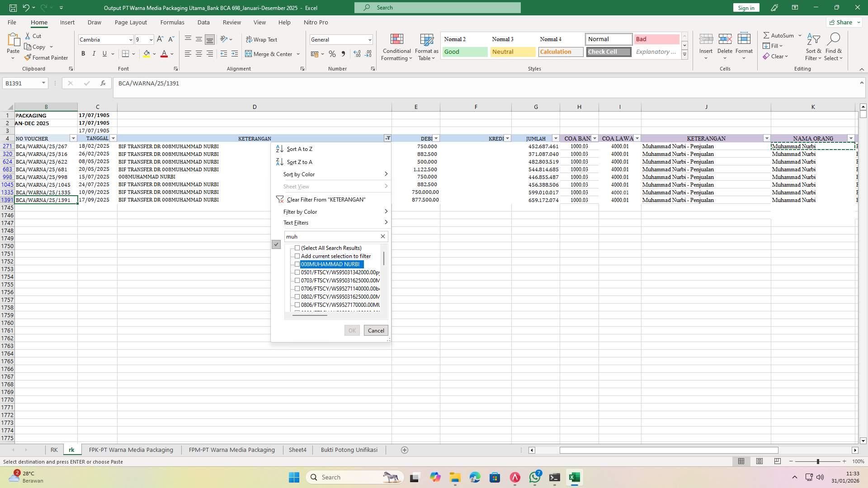Image resolution: width=868 pixels, height=488 pixels.
Task: Open Conditional Formatting options
Action: 396,47
